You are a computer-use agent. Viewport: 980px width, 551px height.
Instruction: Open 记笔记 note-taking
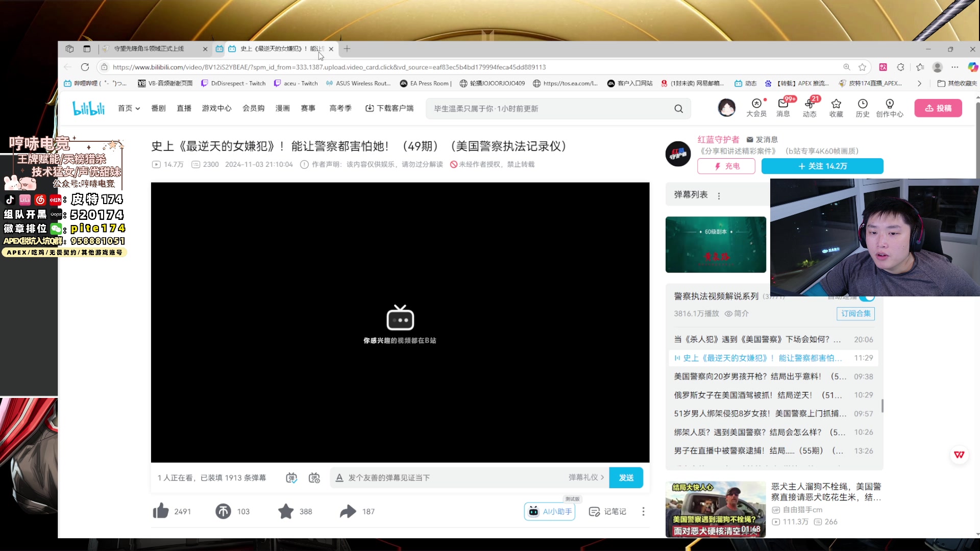click(607, 511)
